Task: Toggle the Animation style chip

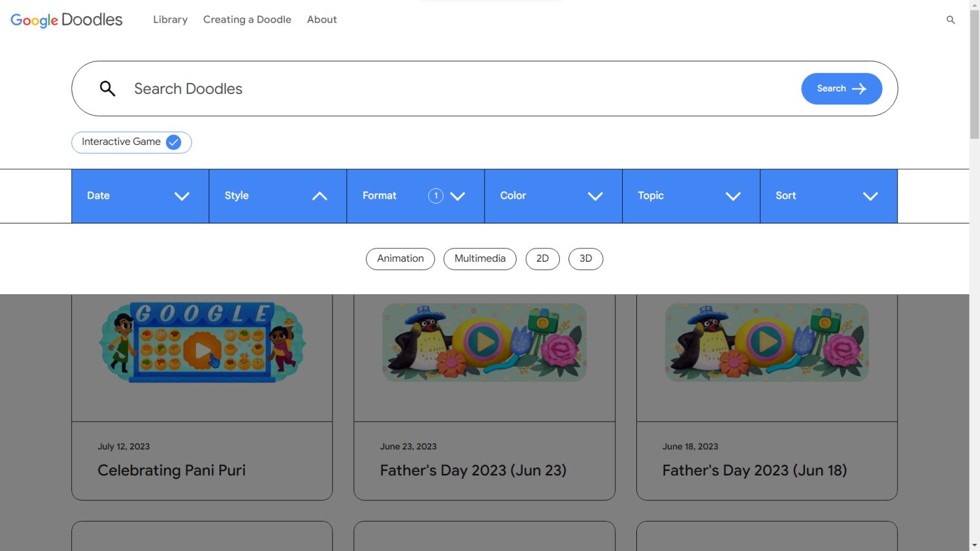Action: click(400, 259)
